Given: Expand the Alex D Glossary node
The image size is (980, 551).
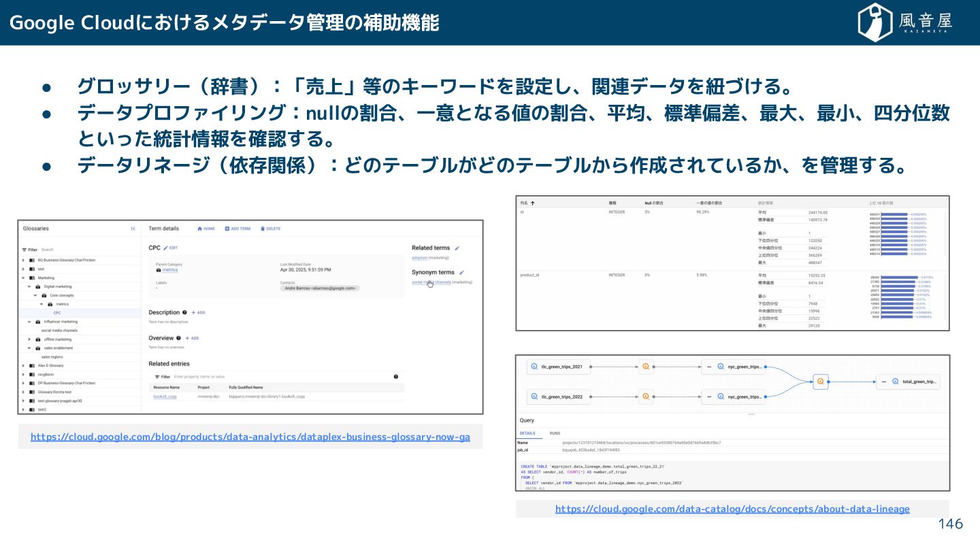Looking at the screenshot, I should [x=23, y=365].
